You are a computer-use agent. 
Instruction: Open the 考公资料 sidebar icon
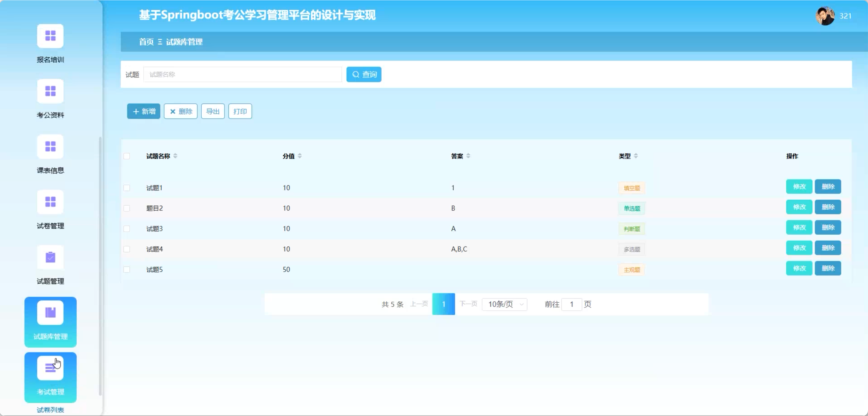pyautogui.click(x=50, y=91)
